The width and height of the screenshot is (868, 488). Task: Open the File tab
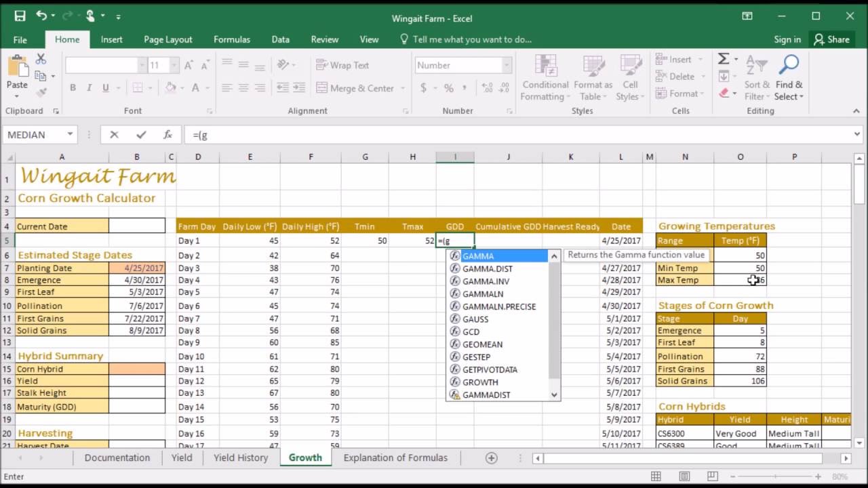point(20,39)
